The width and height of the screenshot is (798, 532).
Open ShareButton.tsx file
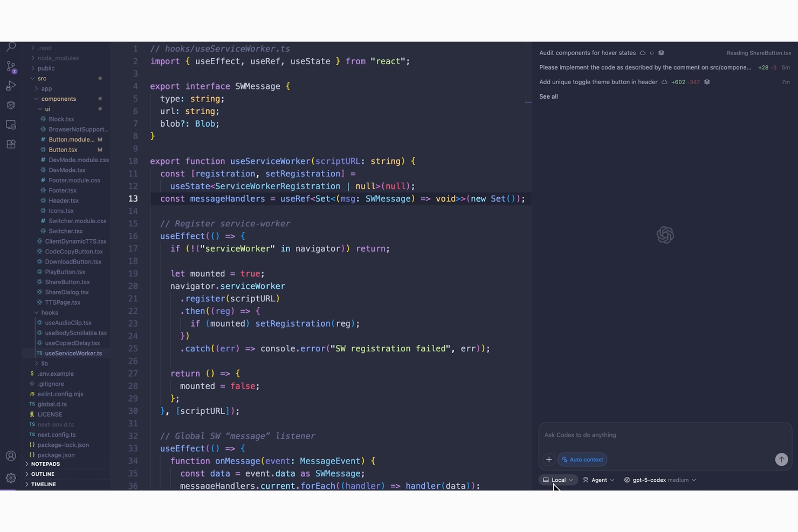(67, 282)
